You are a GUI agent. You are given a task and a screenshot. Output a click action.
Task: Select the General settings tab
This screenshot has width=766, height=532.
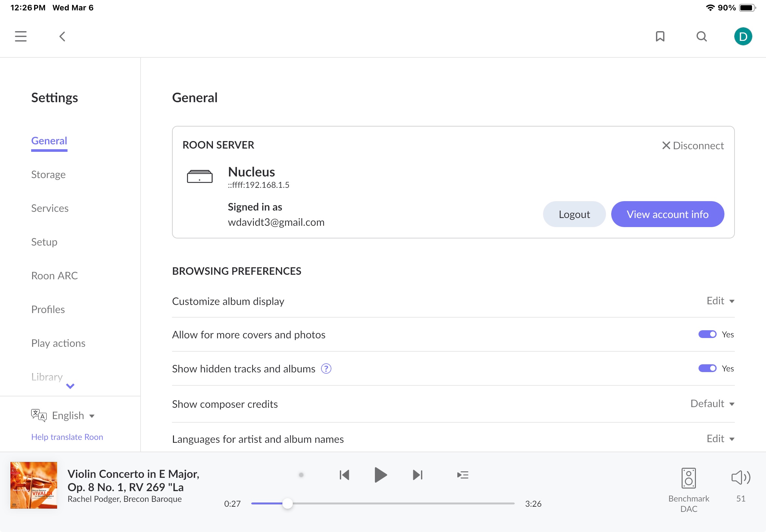(x=49, y=141)
